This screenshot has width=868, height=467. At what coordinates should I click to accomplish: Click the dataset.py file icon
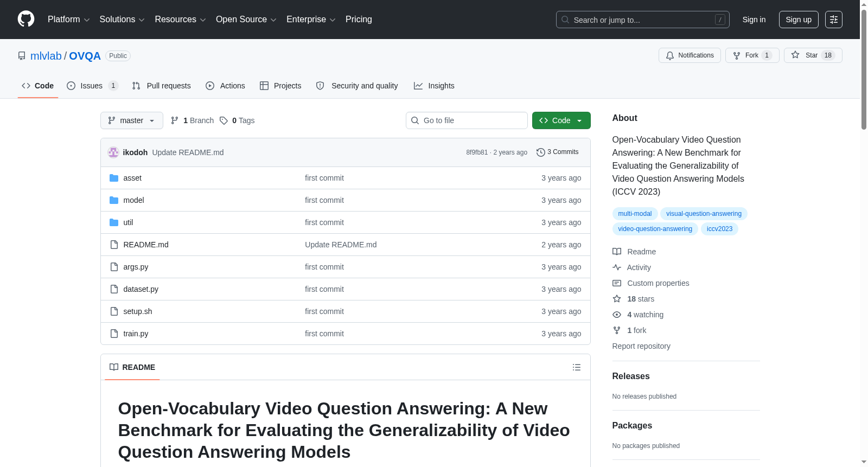[x=114, y=289]
